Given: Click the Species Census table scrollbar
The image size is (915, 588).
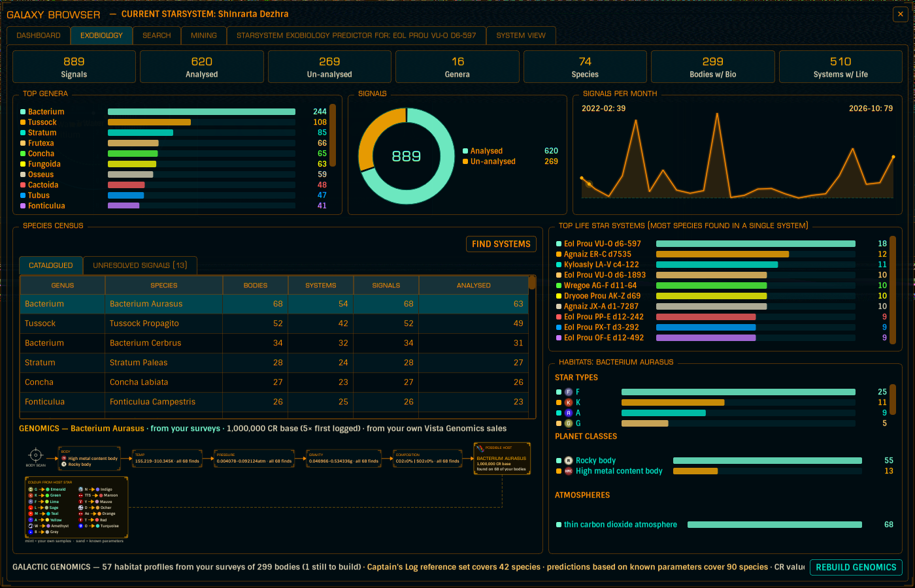Looking at the screenshot, I should (532, 283).
